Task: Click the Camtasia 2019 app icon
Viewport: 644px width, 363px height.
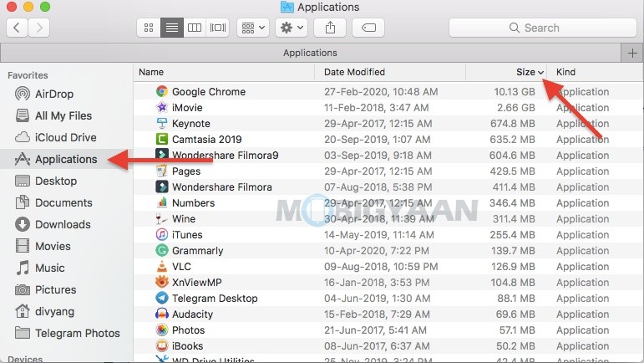Action: point(162,139)
